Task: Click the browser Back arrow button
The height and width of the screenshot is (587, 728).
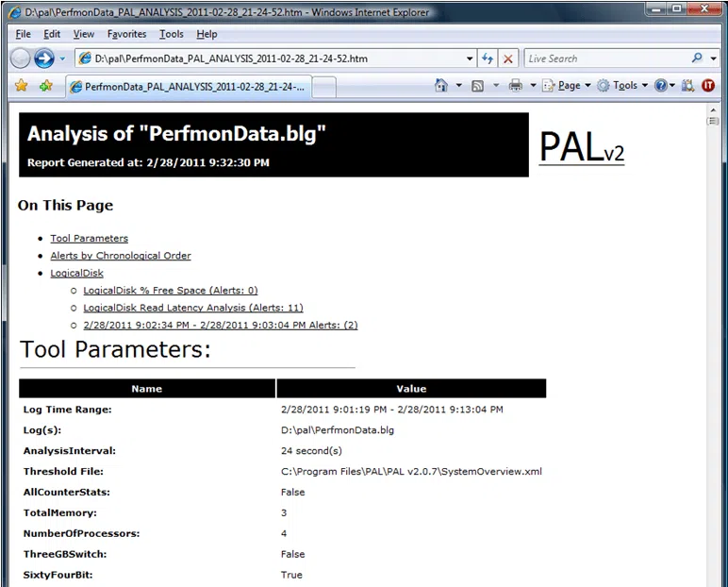Action: [x=21, y=59]
